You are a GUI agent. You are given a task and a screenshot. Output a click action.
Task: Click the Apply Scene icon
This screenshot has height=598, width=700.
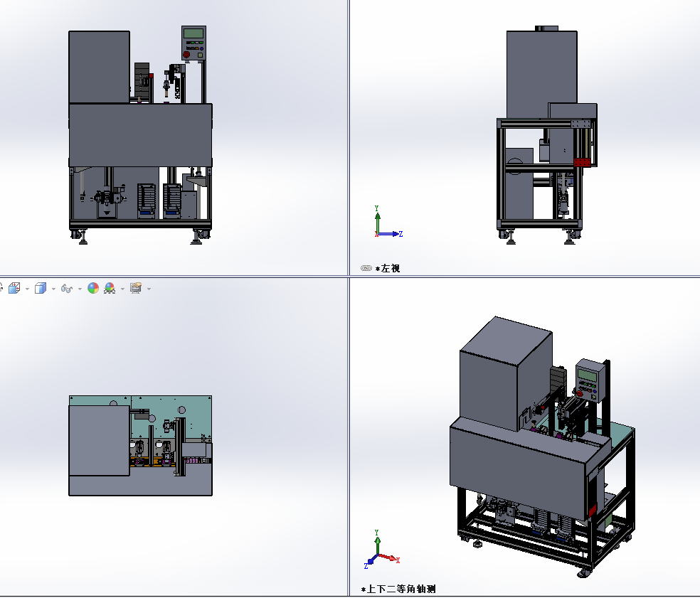pyautogui.click(x=110, y=288)
